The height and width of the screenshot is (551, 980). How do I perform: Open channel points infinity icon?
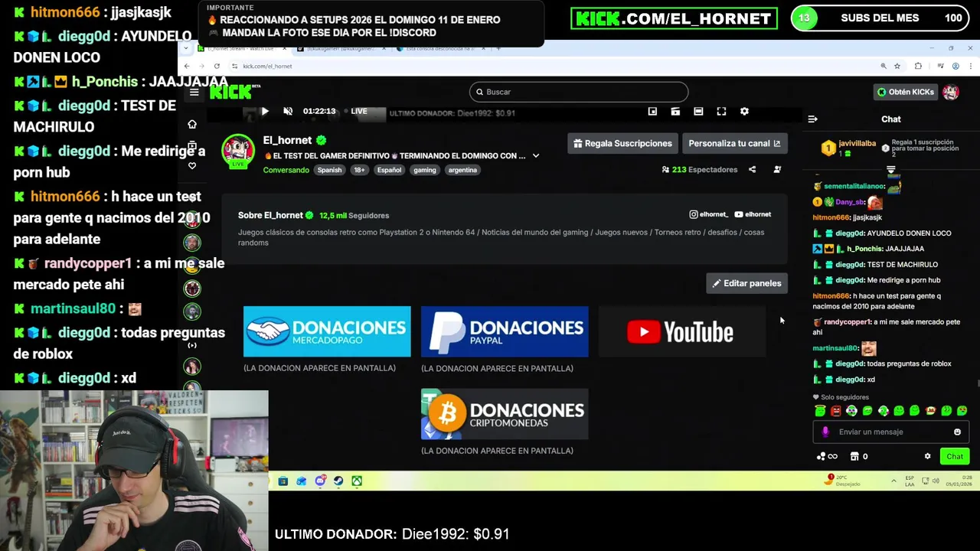click(x=827, y=456)
